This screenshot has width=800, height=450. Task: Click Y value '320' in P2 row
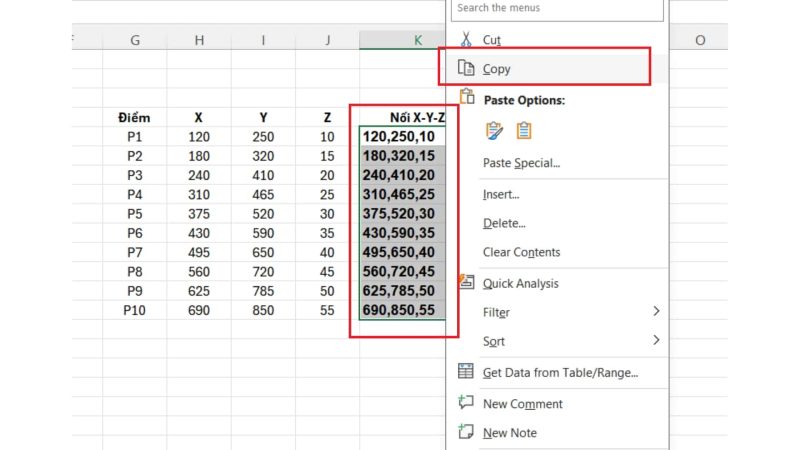click(x=263, y=156)
